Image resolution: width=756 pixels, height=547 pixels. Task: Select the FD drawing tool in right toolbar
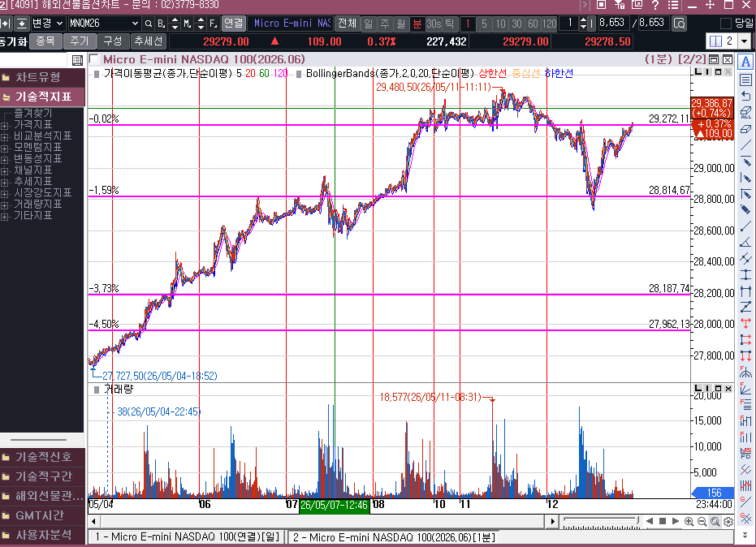(745, 454)
